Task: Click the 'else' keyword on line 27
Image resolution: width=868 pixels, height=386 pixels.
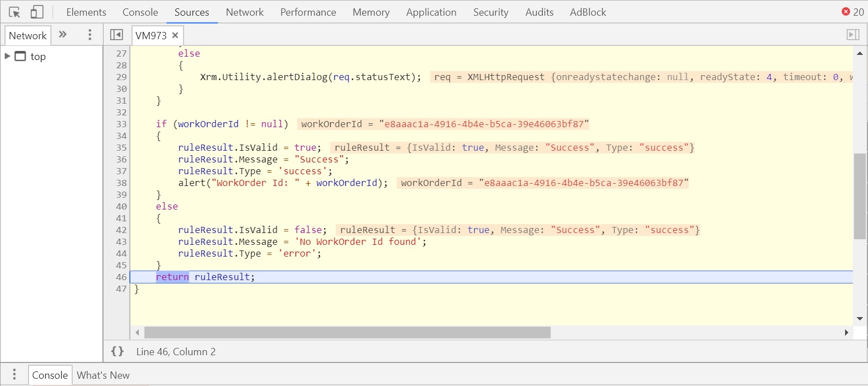Action: tap(189, 53)
